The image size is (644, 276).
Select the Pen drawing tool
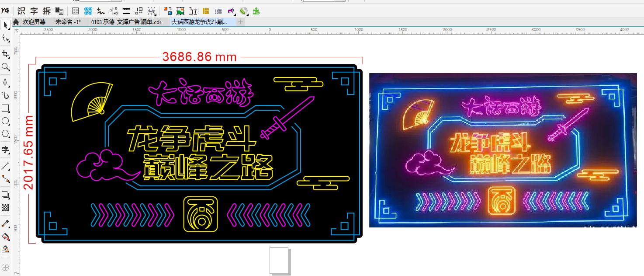[x=5, y=83]
